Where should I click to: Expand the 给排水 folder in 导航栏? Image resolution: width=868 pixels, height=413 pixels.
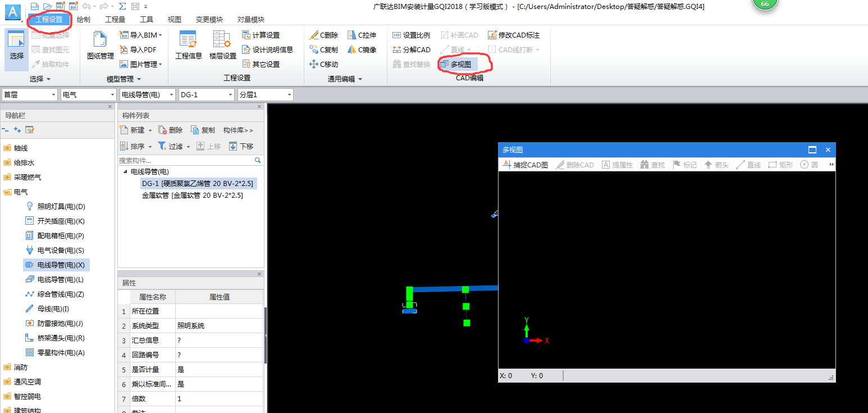pyautogui.click(x=7, y=163)
